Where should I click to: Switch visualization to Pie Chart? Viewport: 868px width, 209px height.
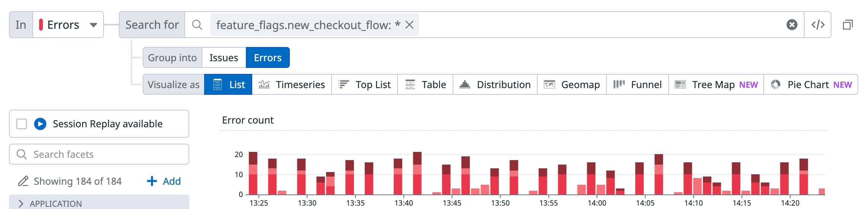click(x=811, y=85)
